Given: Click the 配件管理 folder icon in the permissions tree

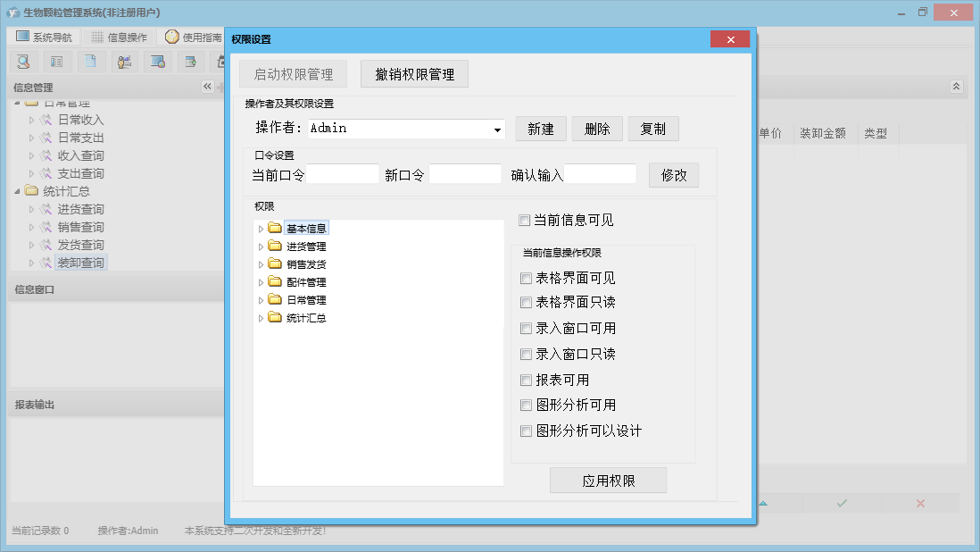Looking at the screenshot, I should click(274, 282).
